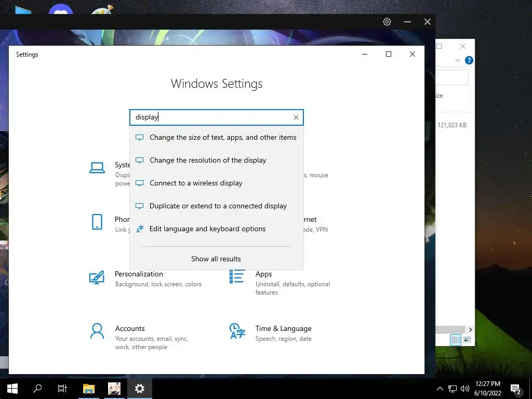
Task: Click monitor icon beside 'Connect to a wireless display'
Action: click(139, 183)
